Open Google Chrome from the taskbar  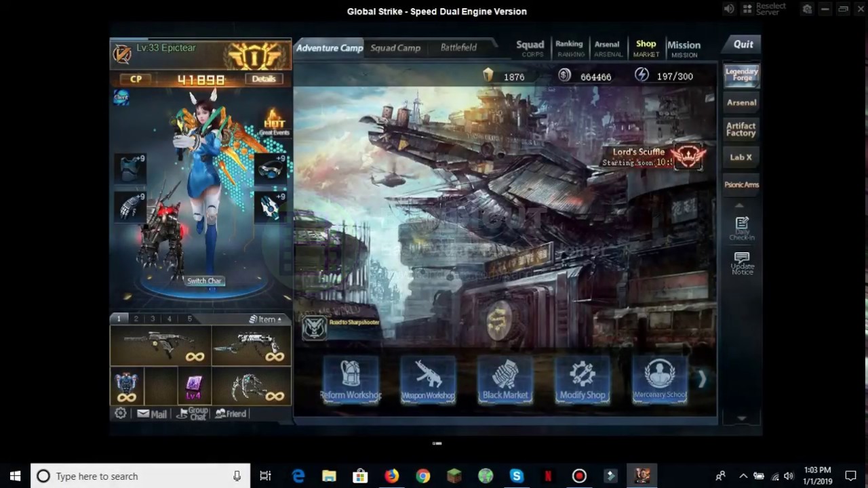[423, 476]
